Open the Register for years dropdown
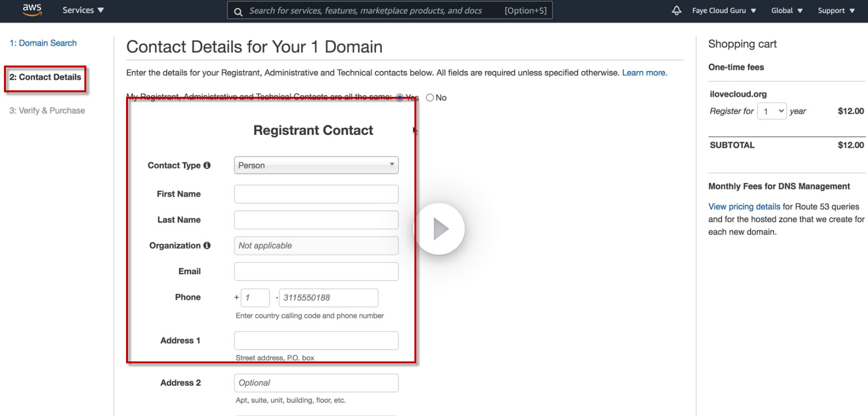Screen dimensions: 868x416 coord(772,111)
